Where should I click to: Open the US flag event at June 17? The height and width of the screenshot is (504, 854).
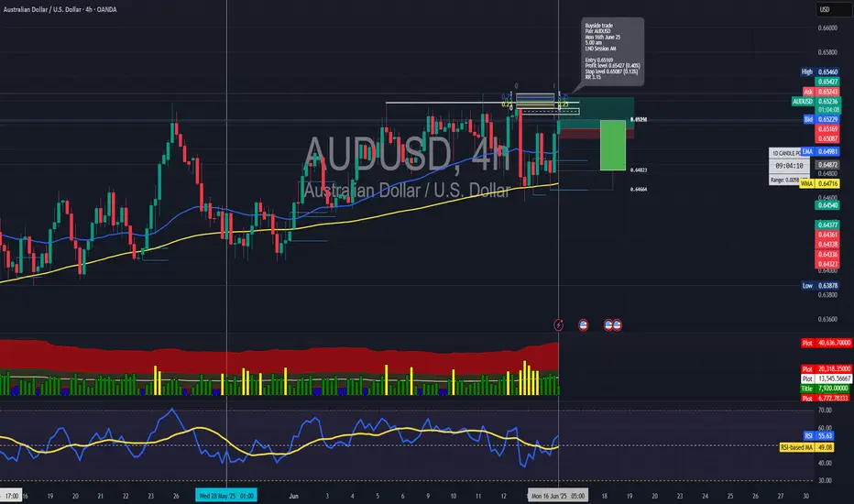coord(584,325)
